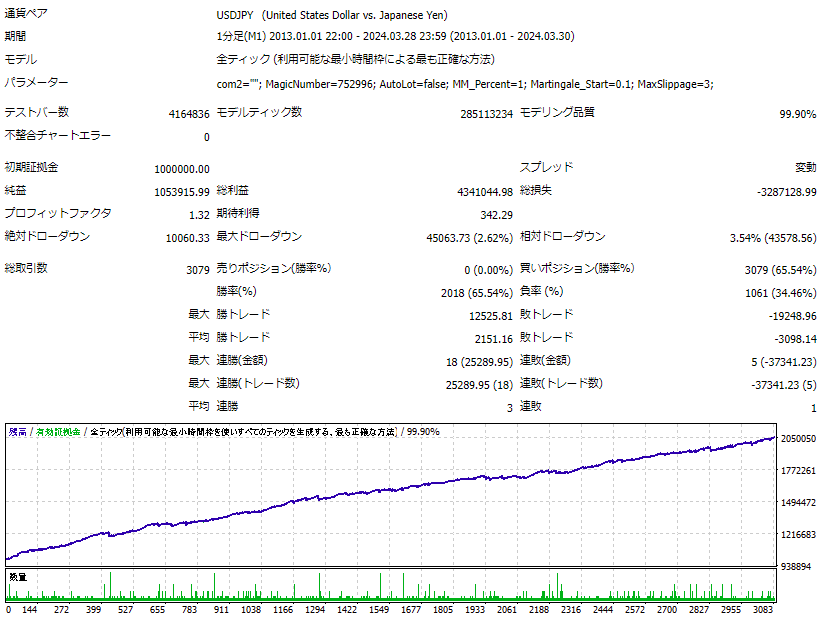Image resolution: width=823 pixels, height=617 pixels.
Task: Click the 数量 volume panel label
Action: click(17, 577)
